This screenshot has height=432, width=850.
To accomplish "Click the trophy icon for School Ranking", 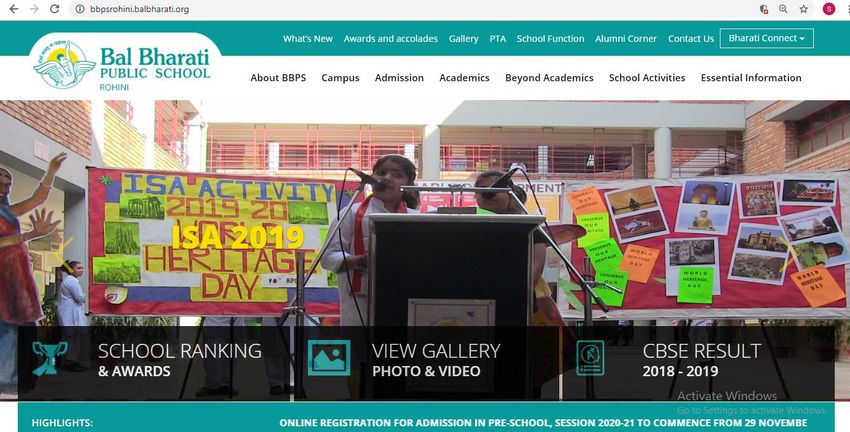I will pyautogui.click(x=49, y=358).
